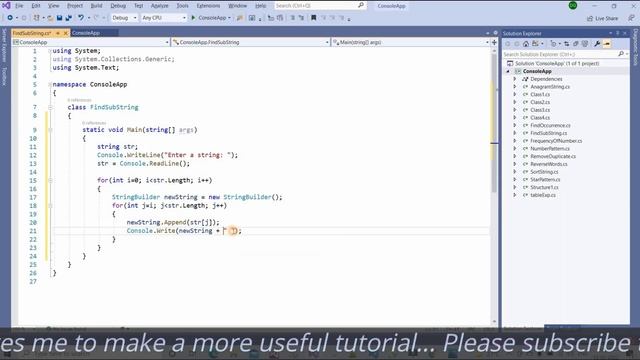
Task: Select StarPattern.cs in Solution Explorer
Action: 545,180
